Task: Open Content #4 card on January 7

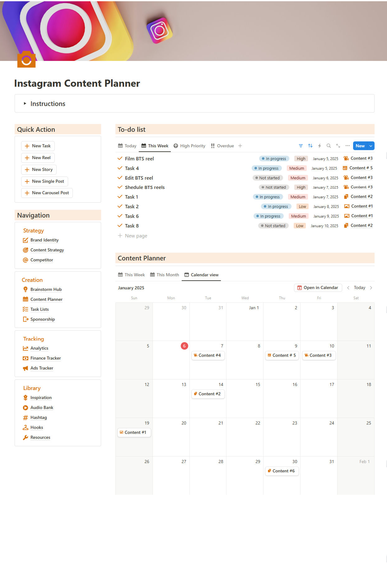Action: pyautogui.click(x=208, y=356)
